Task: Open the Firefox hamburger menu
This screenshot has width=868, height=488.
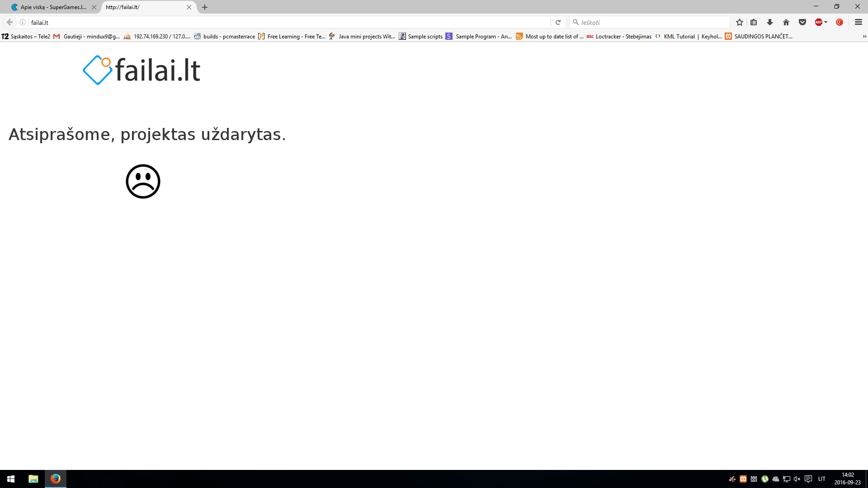Action: point(859,22)
